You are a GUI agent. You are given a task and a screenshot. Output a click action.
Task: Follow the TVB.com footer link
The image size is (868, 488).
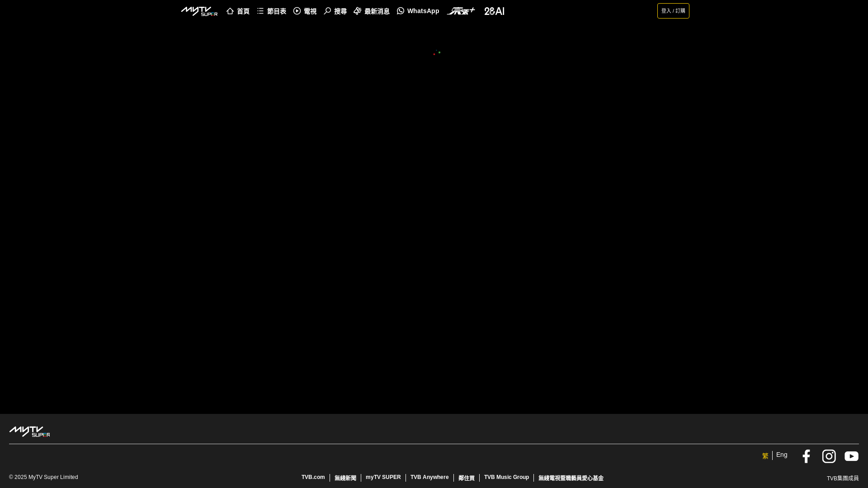point(313,478)
